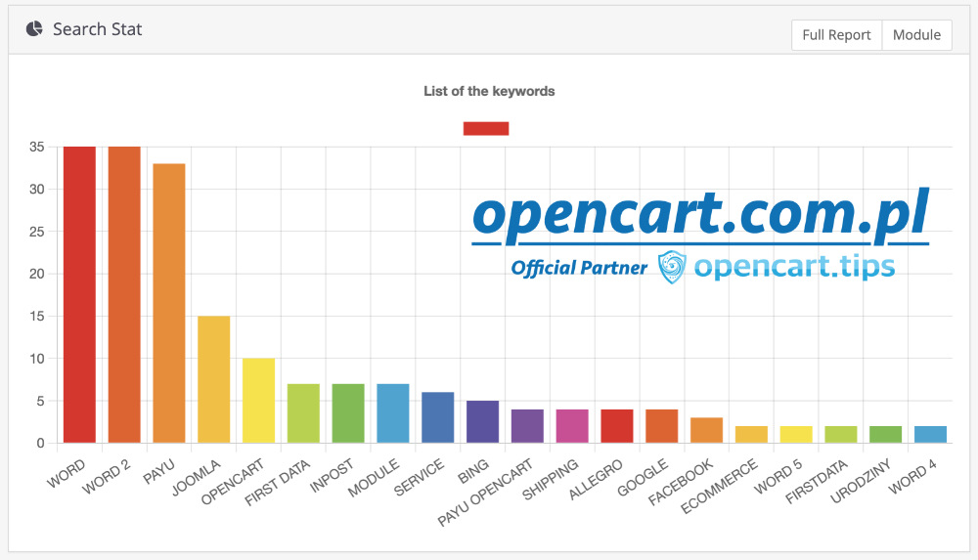Click the 'PAYU OPENCART' axis label

coord(485,492)
